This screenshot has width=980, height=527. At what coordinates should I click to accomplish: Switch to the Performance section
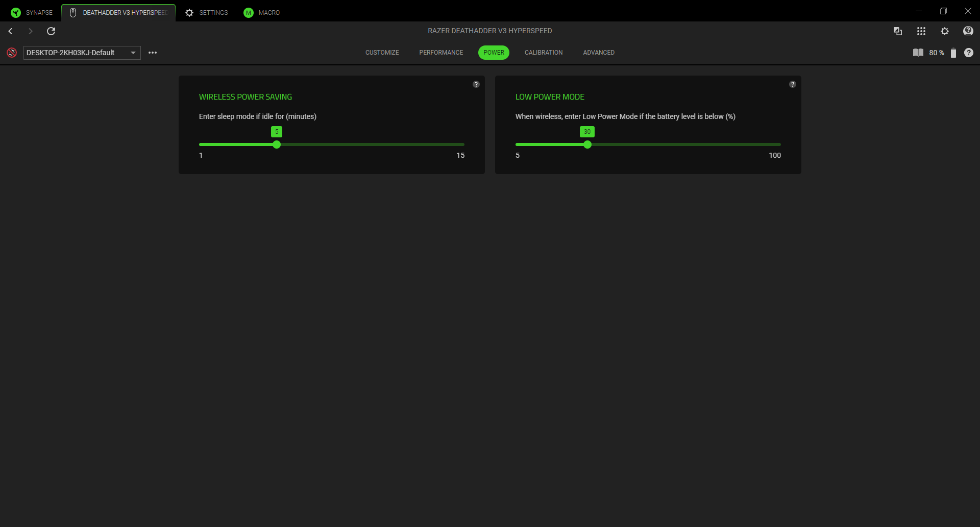(x=441, y=53)
